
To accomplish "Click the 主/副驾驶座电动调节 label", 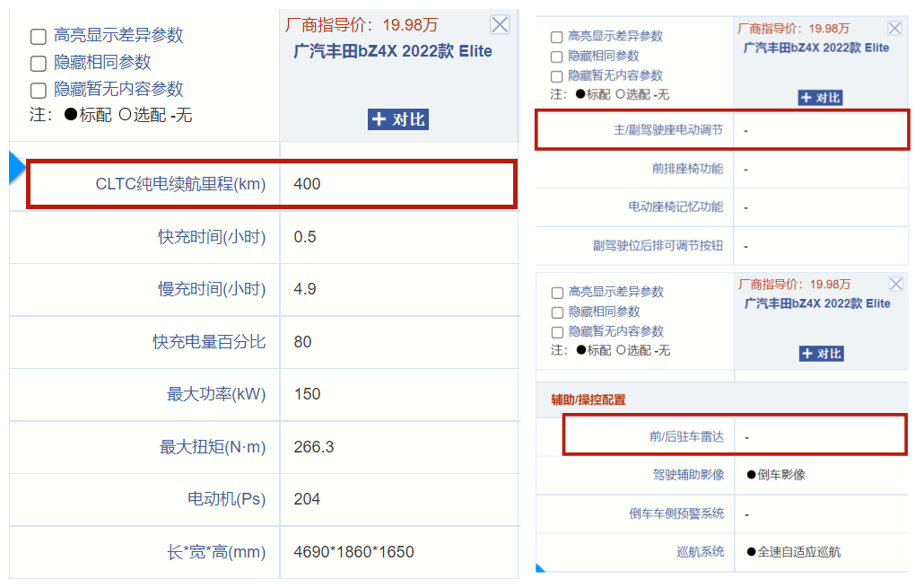I will tap(668, 130).
